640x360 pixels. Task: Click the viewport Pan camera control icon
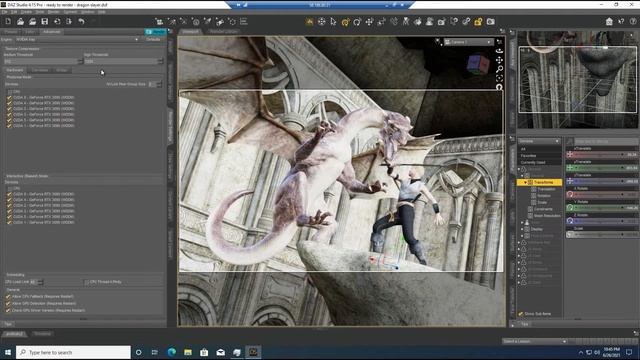[x=499, y=60]
